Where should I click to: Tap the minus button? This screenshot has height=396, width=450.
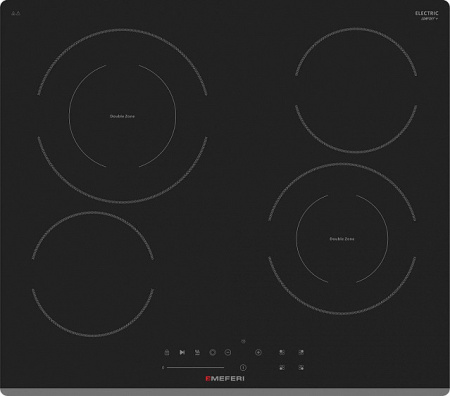pos(228,352)
